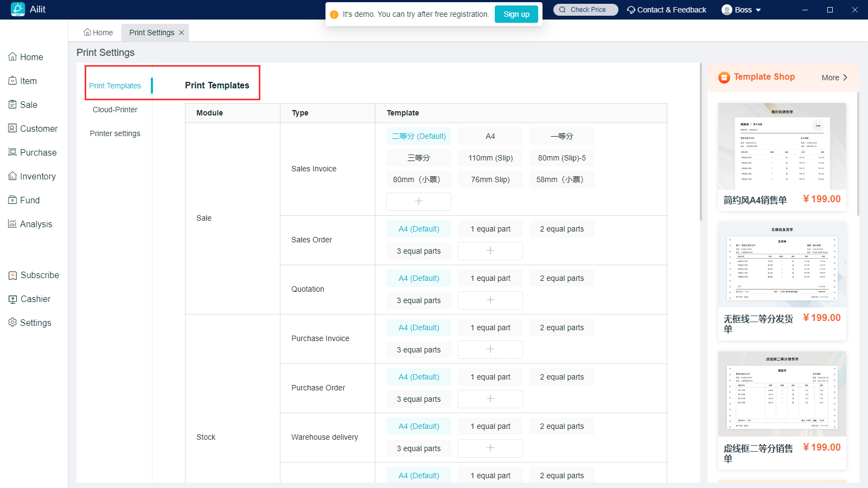
Task: Open Cashier via its sidebar icon
Action: (12, 299)
